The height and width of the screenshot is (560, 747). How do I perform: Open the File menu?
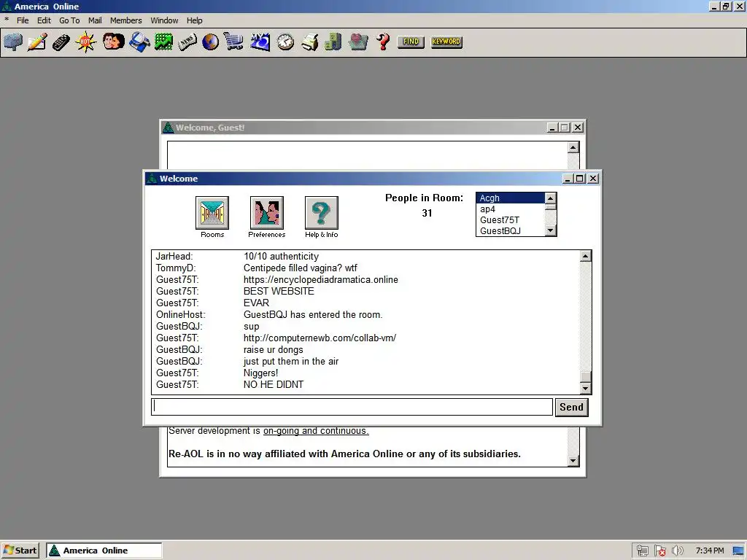(x=23, y=20)
